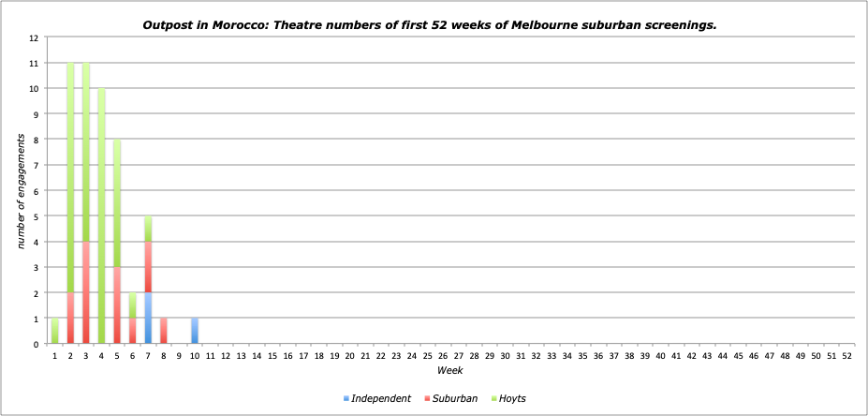Viewport: 868px width, 416px height.
Task: Click the blue Independent legend swatch
Action: pos(347,399)
